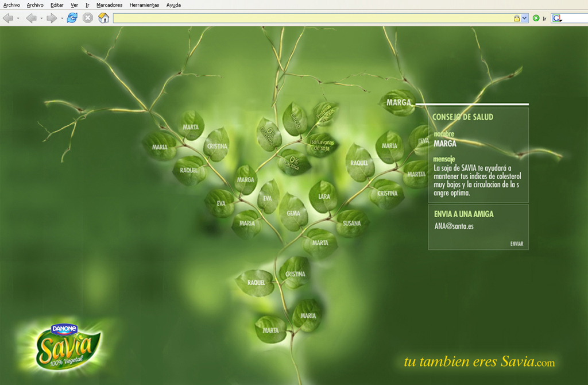Click the forward navigation arrow
Image resolution: width=588 pixels, height=385 pixels.
(51, 18)
